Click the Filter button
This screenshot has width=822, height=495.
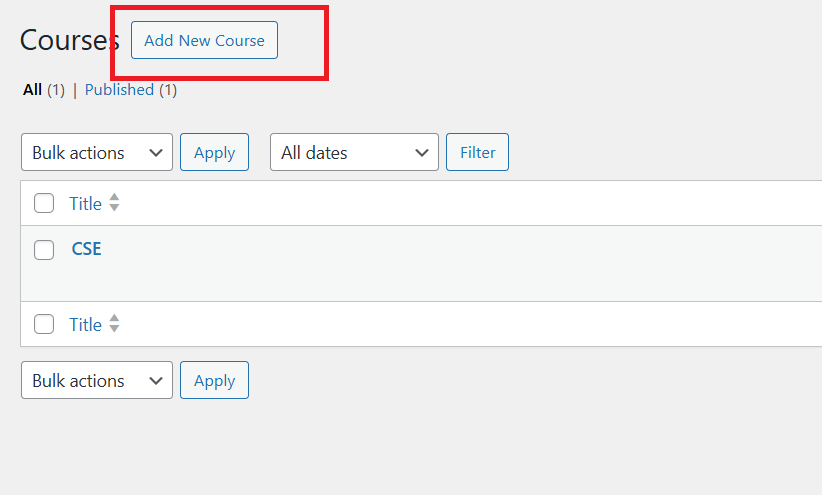pos(477,153)
